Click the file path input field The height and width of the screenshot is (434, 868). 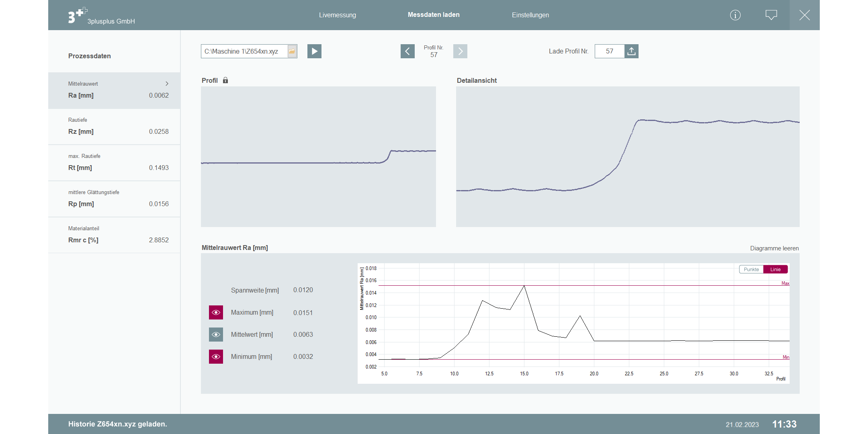click(244, 51)
